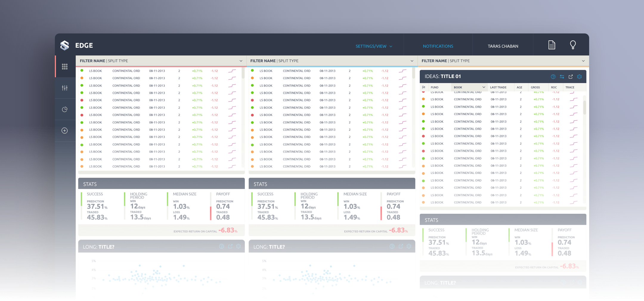Pop out the IDEAS: TITLE 01 panel
The width and height of the screenshot is (644, 301).
[571, 77]
